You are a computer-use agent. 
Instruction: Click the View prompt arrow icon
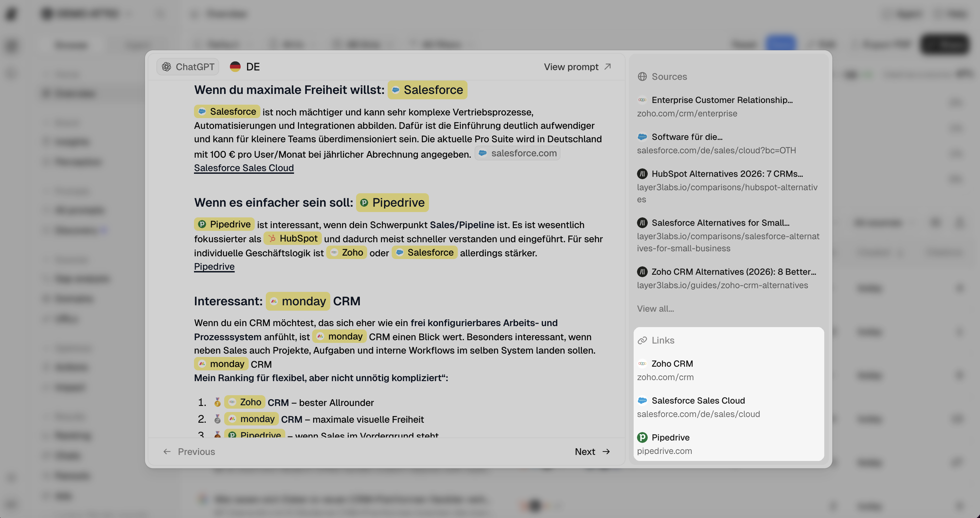(x=607, y=66)
